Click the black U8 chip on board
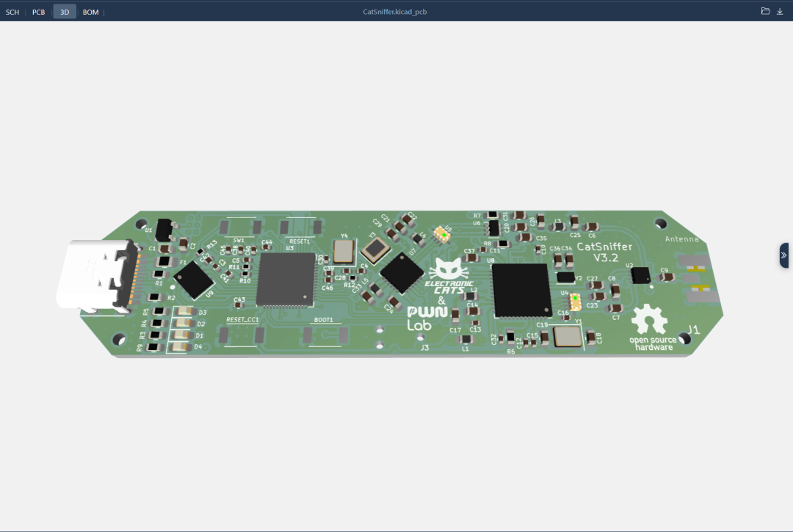This screenshot has height=532, width=793. [x=521, y=291]
